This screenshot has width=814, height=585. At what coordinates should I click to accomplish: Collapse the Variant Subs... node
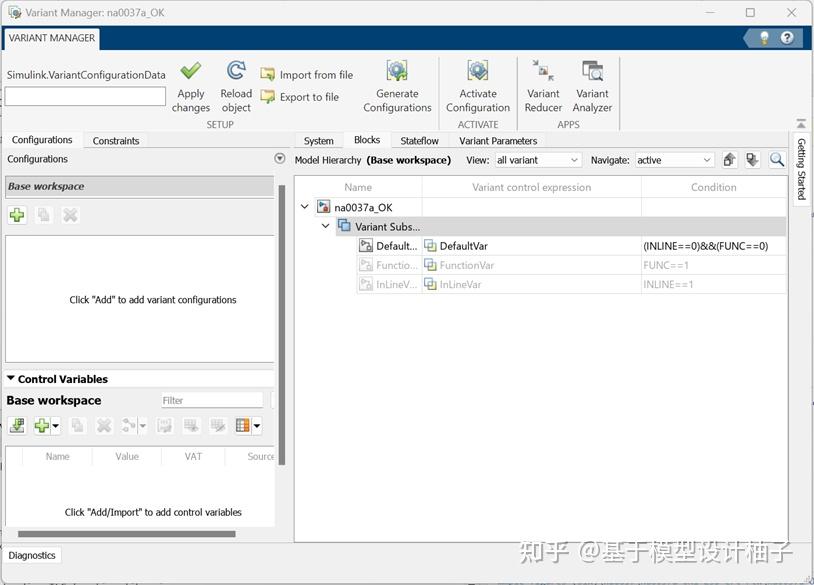325,226
